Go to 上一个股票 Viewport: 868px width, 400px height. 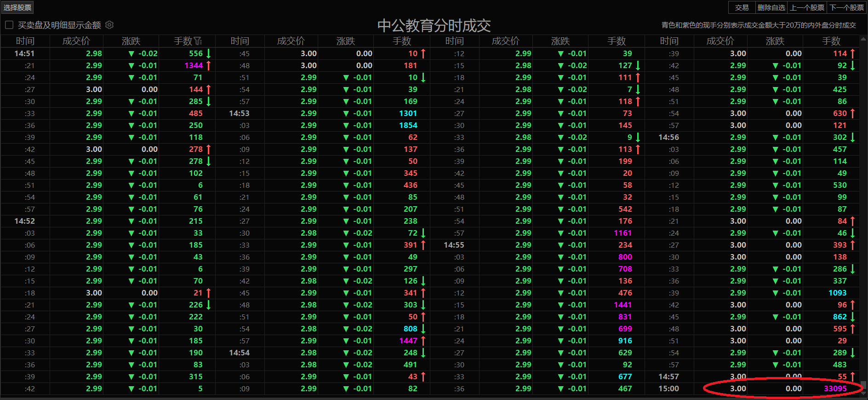point(807,7)
